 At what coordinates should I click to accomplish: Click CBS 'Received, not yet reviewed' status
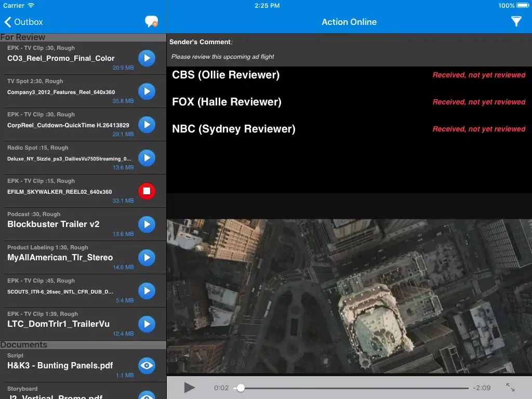478,75
